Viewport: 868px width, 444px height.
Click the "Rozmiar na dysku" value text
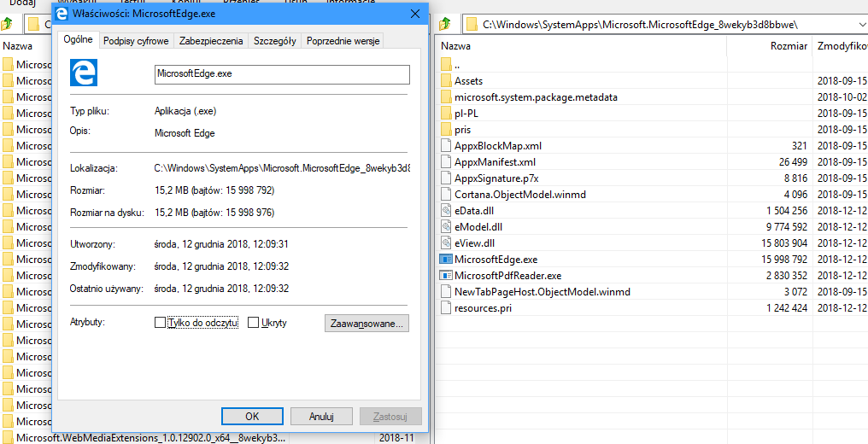pos(214,213)
